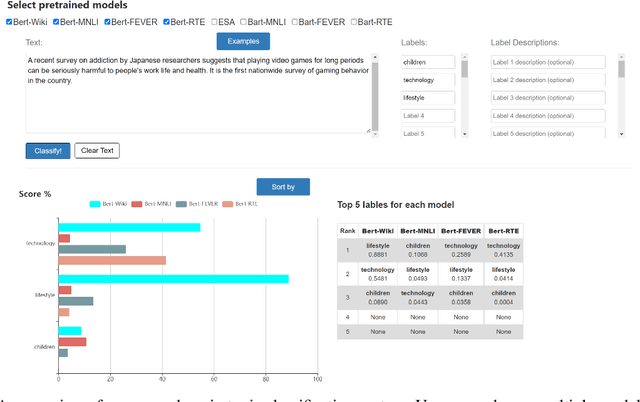Select the empty Label 4 field
Screen dimensions: 640x402
(427, 115)
